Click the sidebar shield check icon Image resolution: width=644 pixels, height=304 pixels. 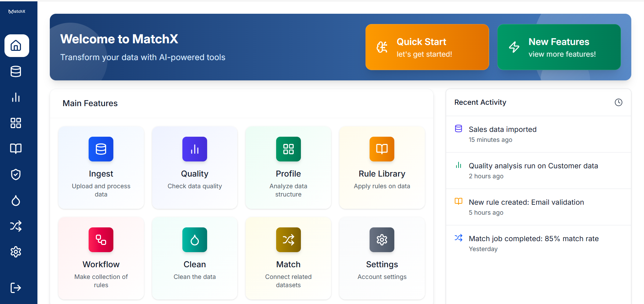click(16, 174)
